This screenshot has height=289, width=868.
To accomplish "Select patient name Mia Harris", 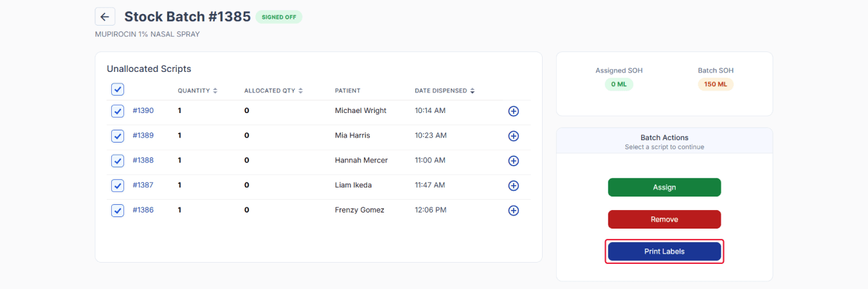I will click(352, 136).
